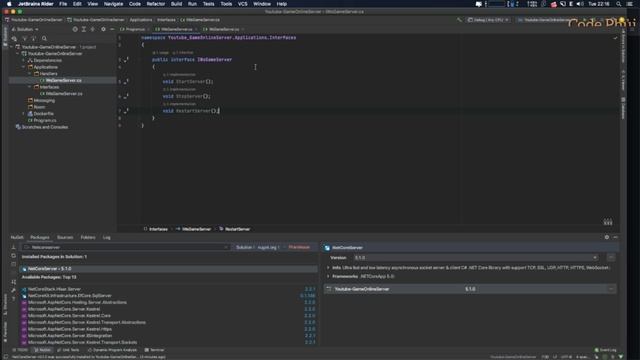
Task: Open the VCS menu
Action: (x=242, y=4)
